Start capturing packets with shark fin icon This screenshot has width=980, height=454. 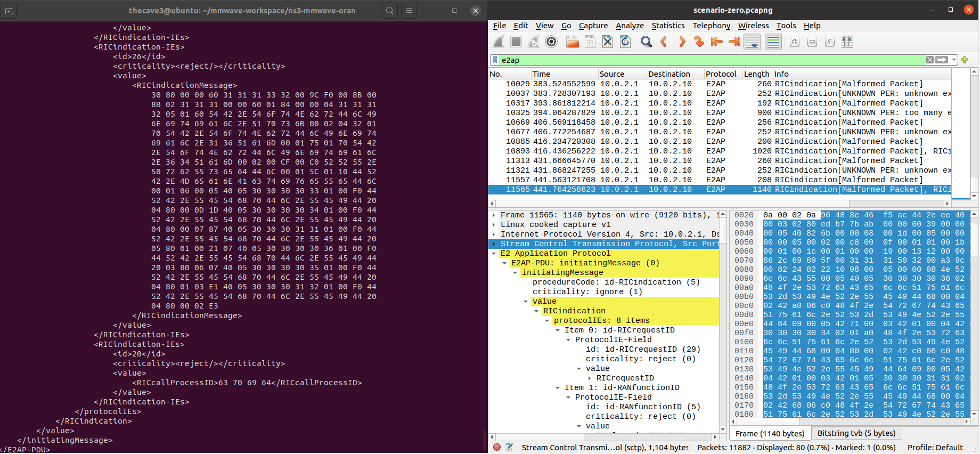coord(499,42)
